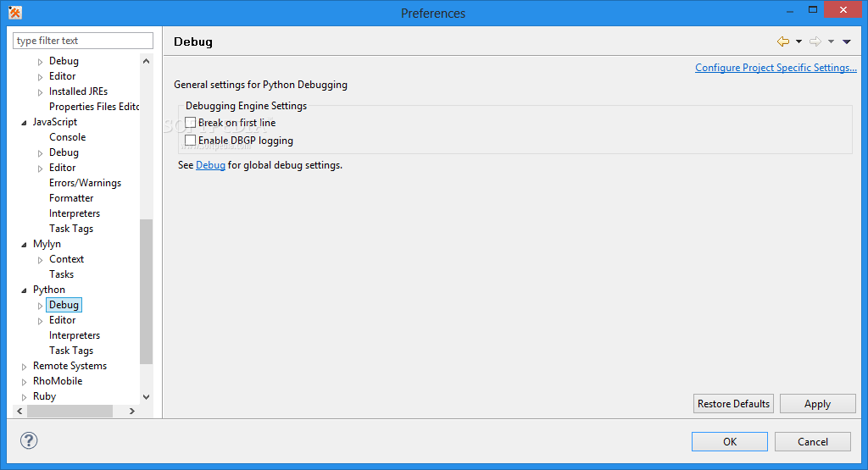The height and width of the screenshot is (470, 868).
Task: Click the forward navigation arrow icon
Action: coord(815,41)
